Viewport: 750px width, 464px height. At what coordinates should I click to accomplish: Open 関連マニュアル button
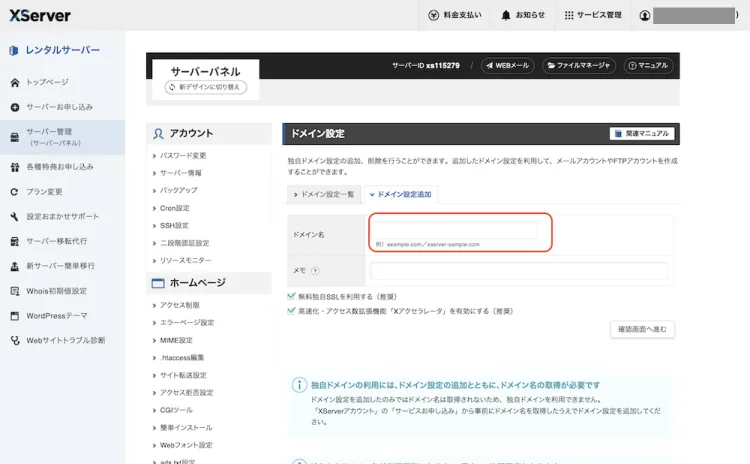642,133
